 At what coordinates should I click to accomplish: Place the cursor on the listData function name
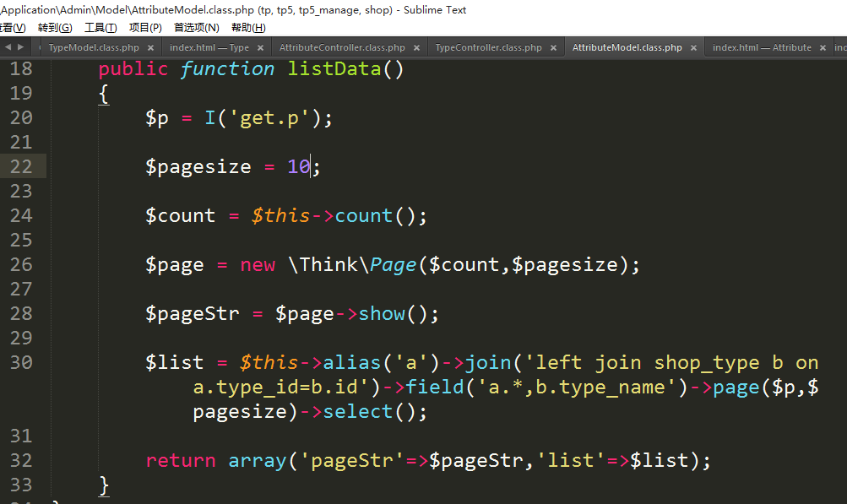point(334,69)
